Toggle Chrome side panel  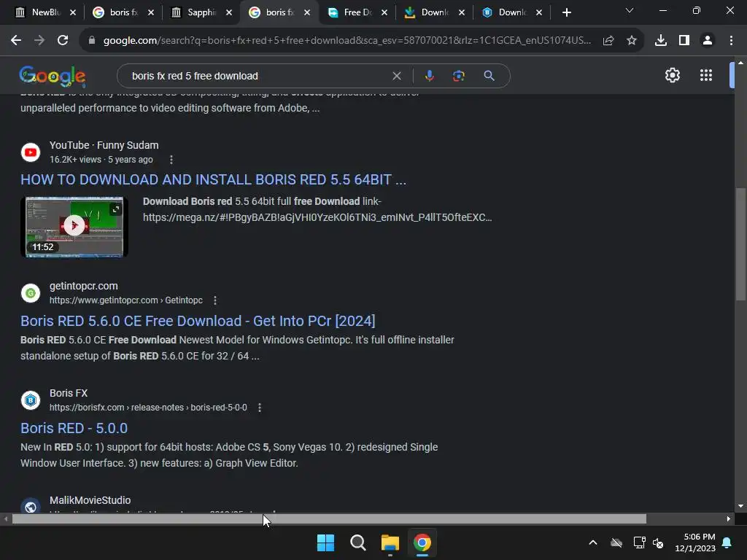(684, 41)
